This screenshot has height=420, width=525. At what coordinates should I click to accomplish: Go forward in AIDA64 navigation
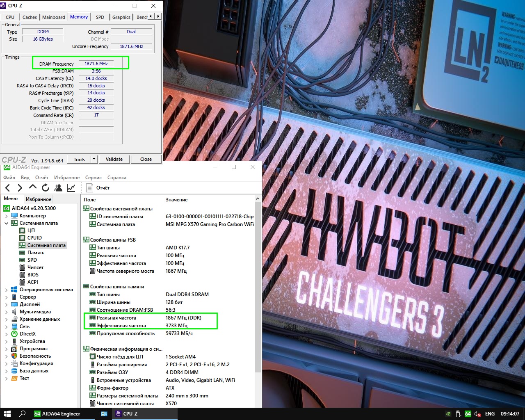coord(20,188)
